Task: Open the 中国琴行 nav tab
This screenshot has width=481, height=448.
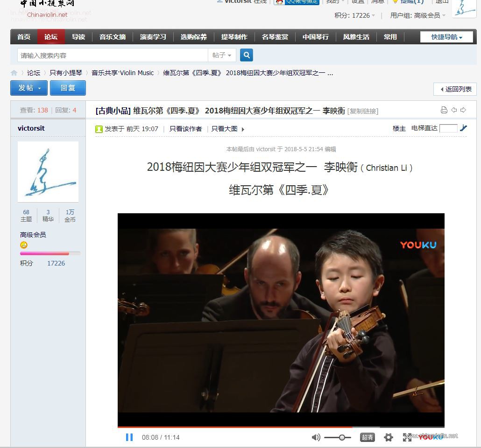Action: (x=316, y=37)
